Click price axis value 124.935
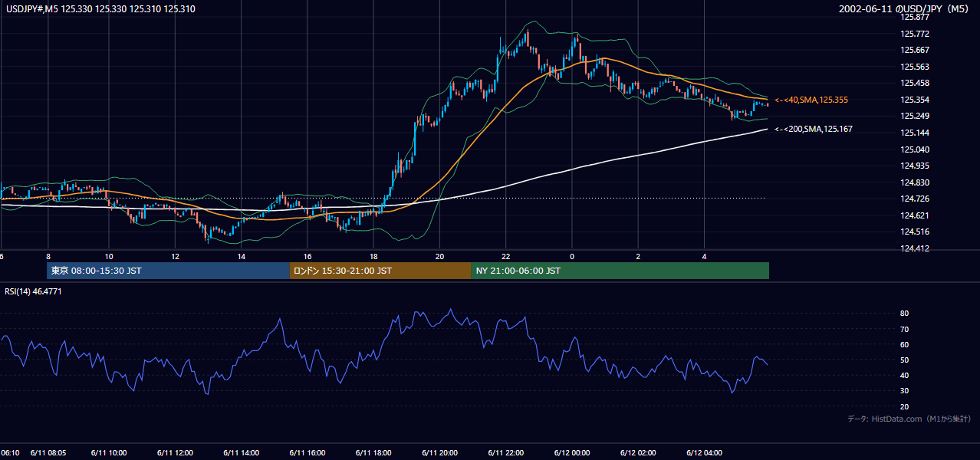This screenshot has width=980, height=460. click(x=916, y=166)
